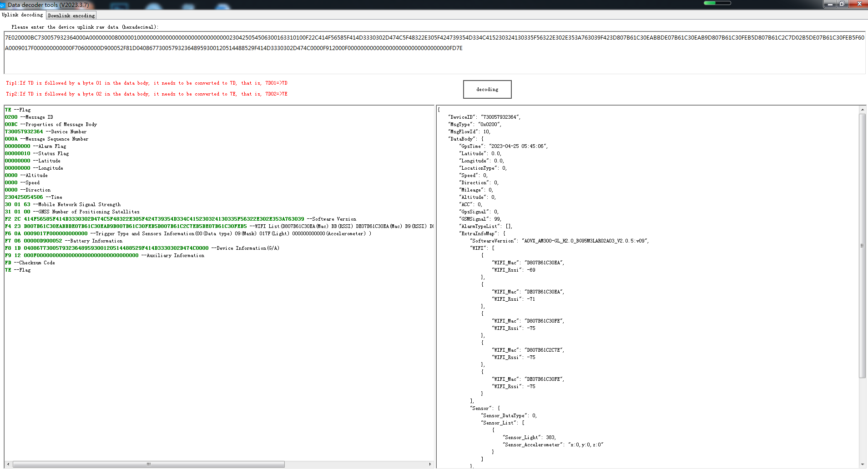Screen dimensions: 868x470
Task: Click the WIFI List row in parsed output
Action: [x=218, y=226]
